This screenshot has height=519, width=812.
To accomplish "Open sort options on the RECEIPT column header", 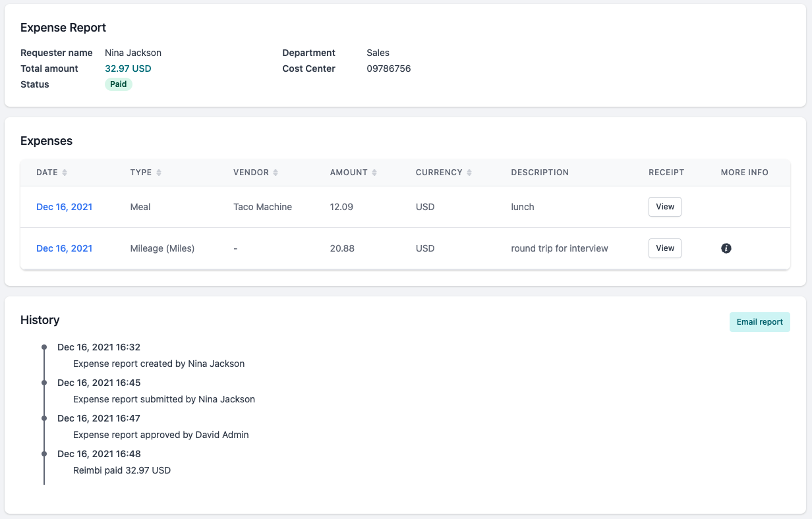I will [x=666, y=172].
